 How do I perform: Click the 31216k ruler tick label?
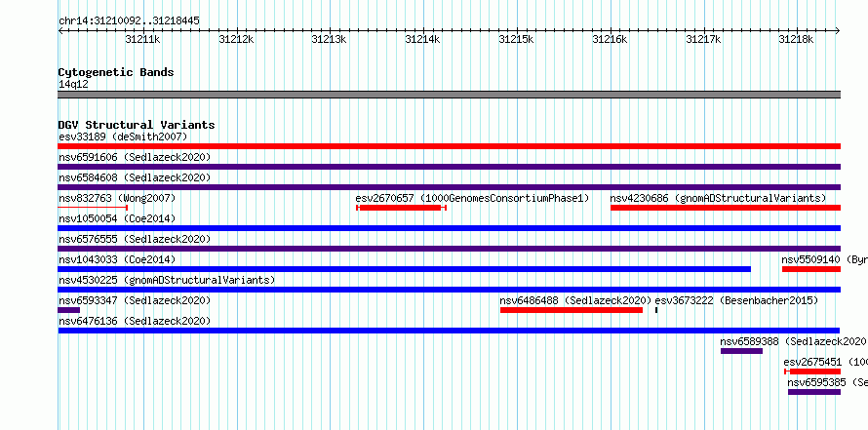click(x=610, y=39)
